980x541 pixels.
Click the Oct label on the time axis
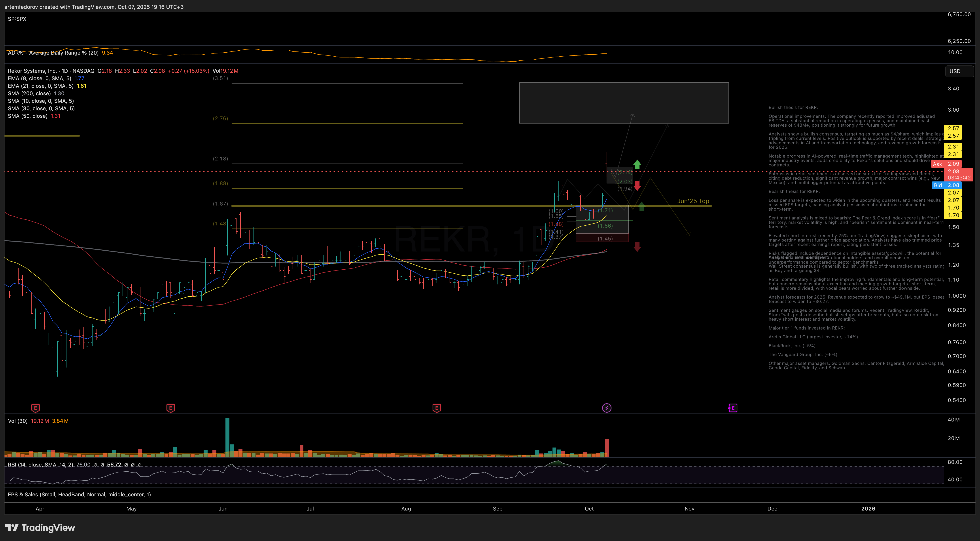click(x=589, y=509)
